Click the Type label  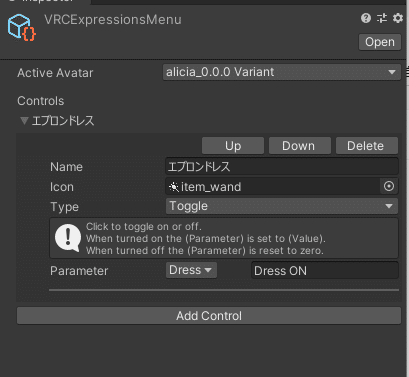tap(64, 207)
